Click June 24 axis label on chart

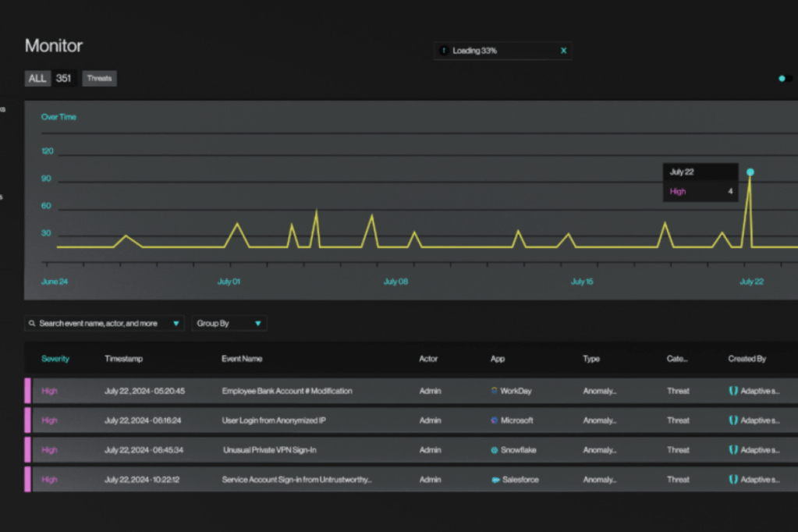click(55, 282)
